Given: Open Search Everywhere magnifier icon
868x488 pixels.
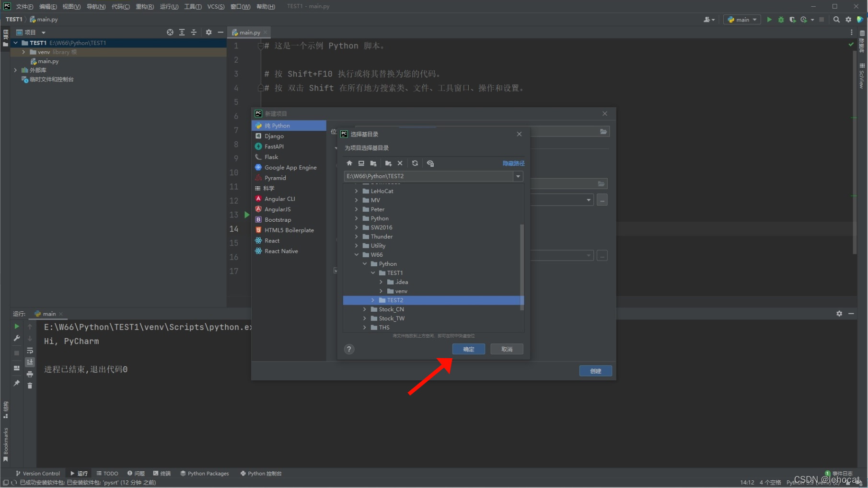Looking at the screenshot, I should [x=836, y=20].
